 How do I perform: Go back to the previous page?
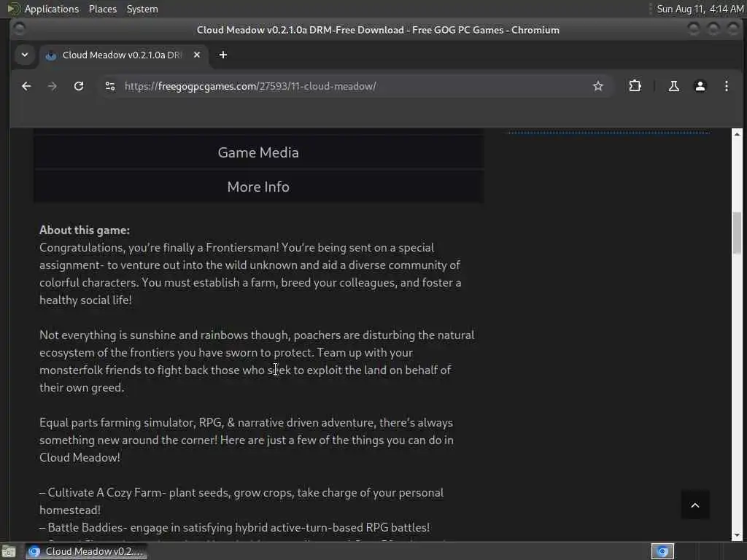click(x=26, y=86)
